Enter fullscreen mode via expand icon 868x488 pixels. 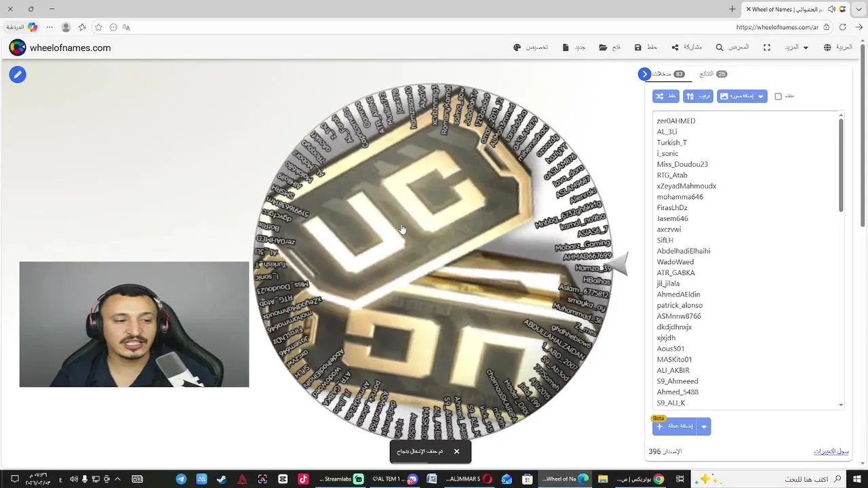click(767, 47)
